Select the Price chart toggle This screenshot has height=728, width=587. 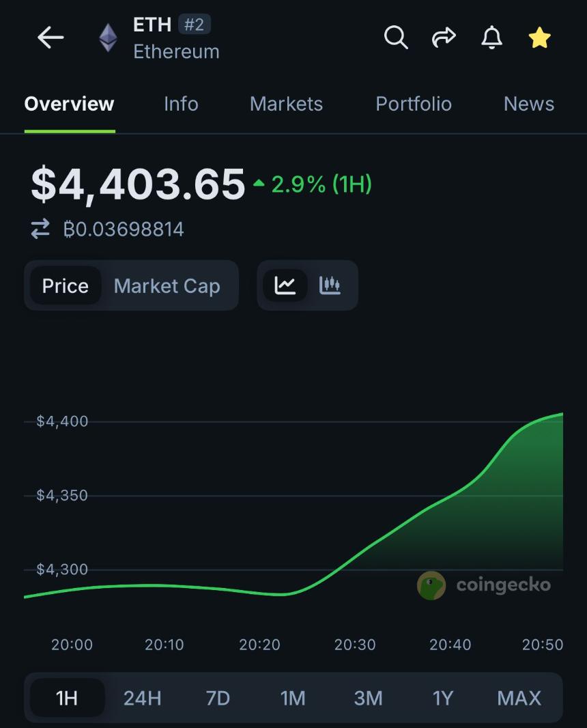(66, 285)
